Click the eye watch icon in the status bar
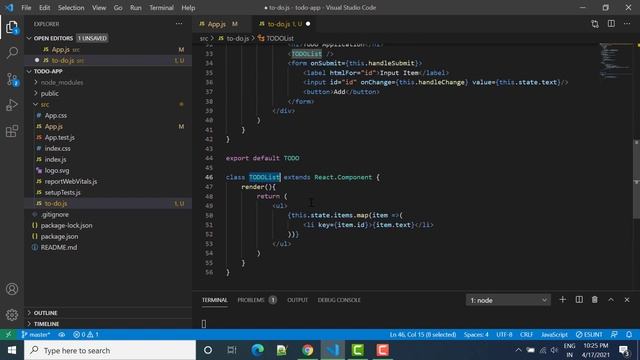Image resolution: width=640 pixels, height=360 pixels. coord(62,334)
